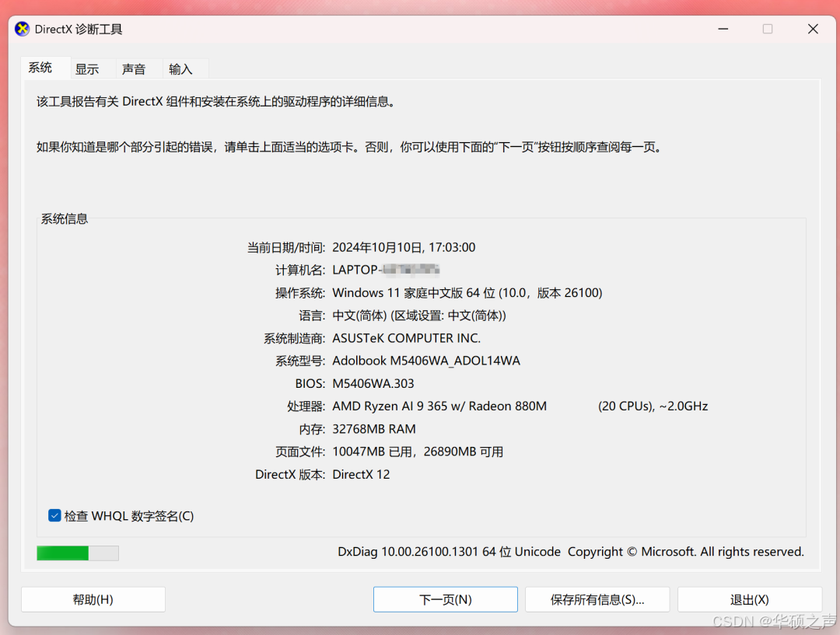Click the 页面文件 label
Image resolution: width=840 pixels, height=635 pixels.
tap(300, 452)
